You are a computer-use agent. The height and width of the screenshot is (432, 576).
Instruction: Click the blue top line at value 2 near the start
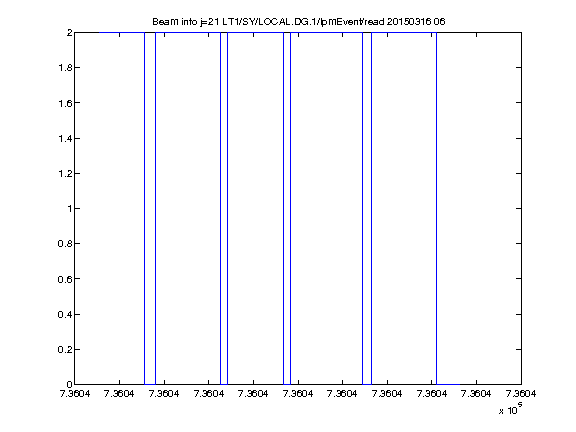pyautogui.click(x=122, y=33)
